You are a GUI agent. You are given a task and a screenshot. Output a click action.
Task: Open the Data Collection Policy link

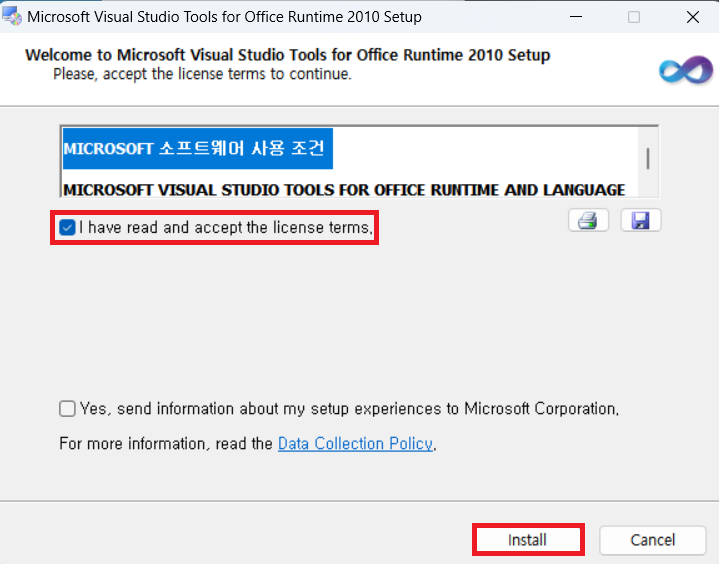(x=355, y=443)
